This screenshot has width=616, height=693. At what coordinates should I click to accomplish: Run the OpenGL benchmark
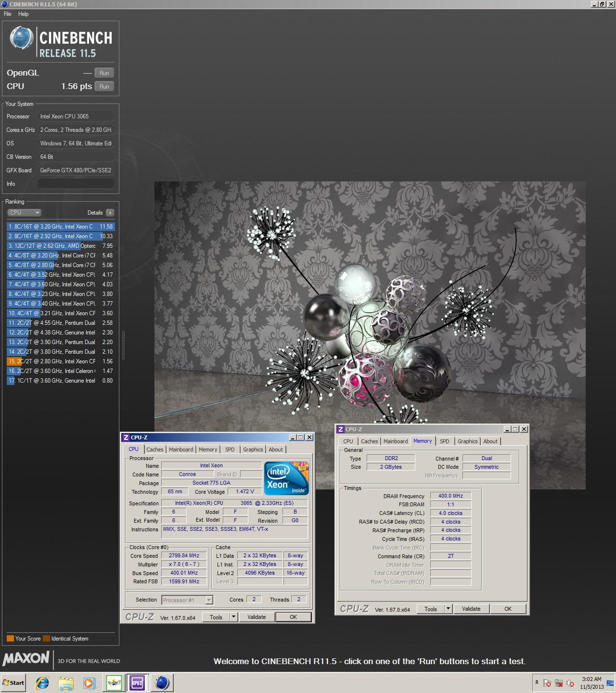point(104,73)
